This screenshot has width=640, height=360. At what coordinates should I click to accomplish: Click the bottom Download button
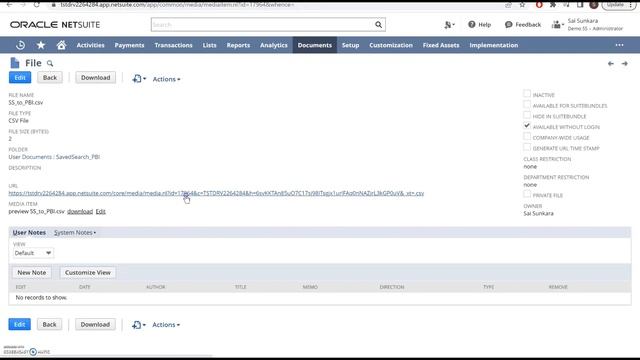point(95,324)
